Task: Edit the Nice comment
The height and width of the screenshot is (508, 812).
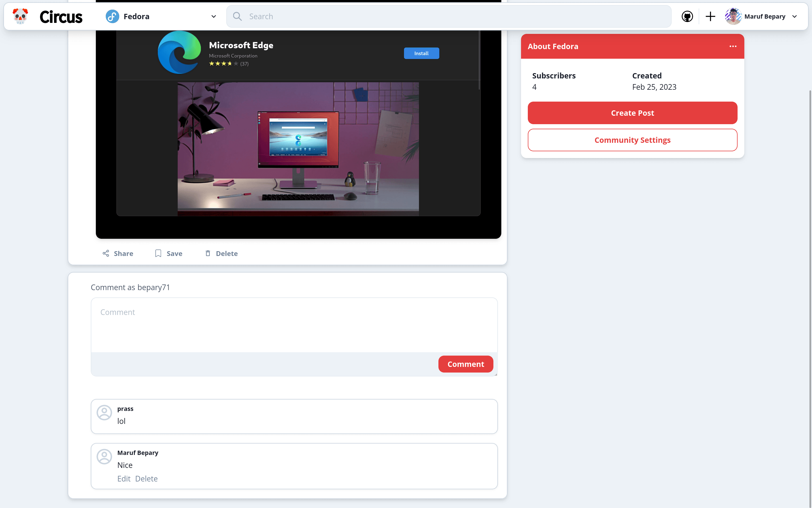Action: coord(124,478)
